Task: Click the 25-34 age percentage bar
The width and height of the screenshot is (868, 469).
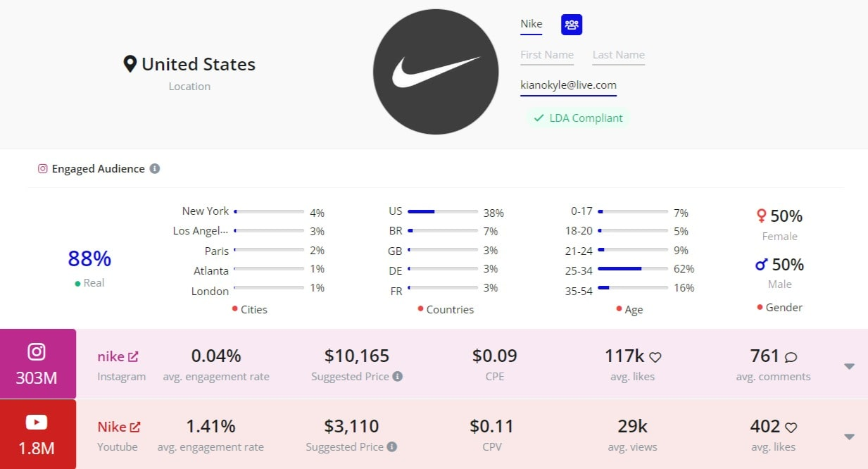Action: [633, 269]
